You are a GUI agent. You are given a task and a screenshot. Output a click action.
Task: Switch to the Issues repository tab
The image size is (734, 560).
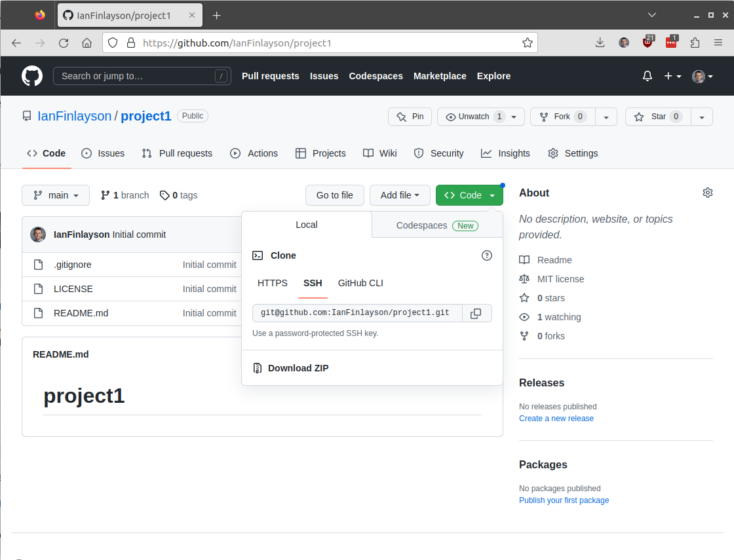pos(103,153)
